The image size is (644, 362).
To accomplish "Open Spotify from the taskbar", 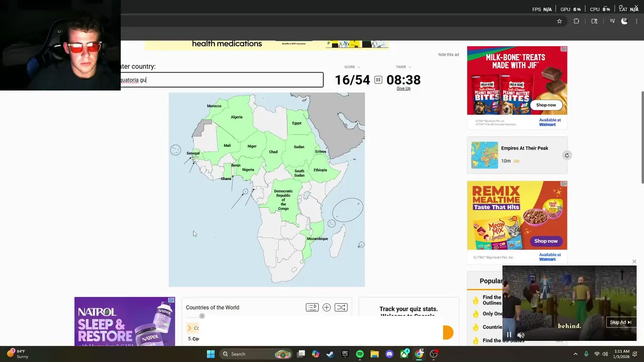I will coord(360,354).
